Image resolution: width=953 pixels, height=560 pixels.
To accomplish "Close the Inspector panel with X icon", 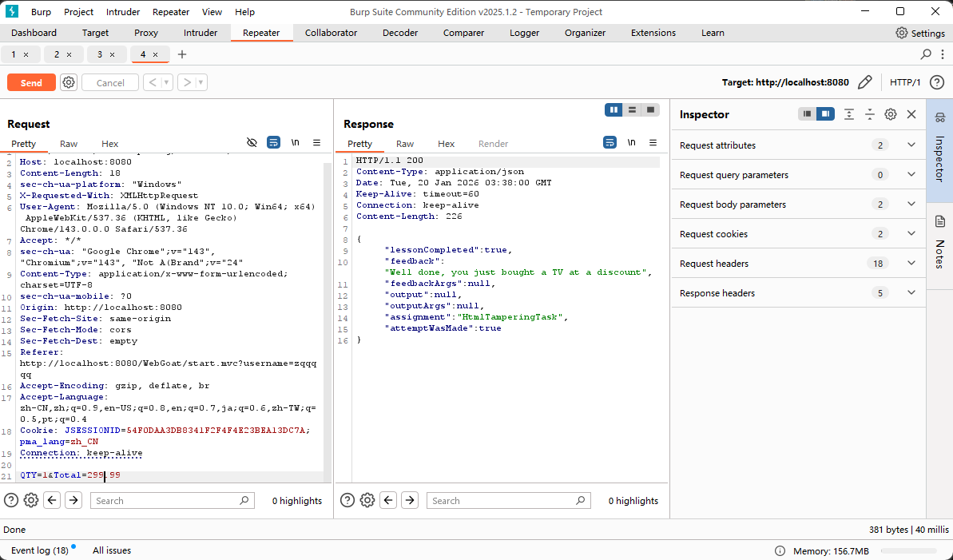I will (911, 114).
